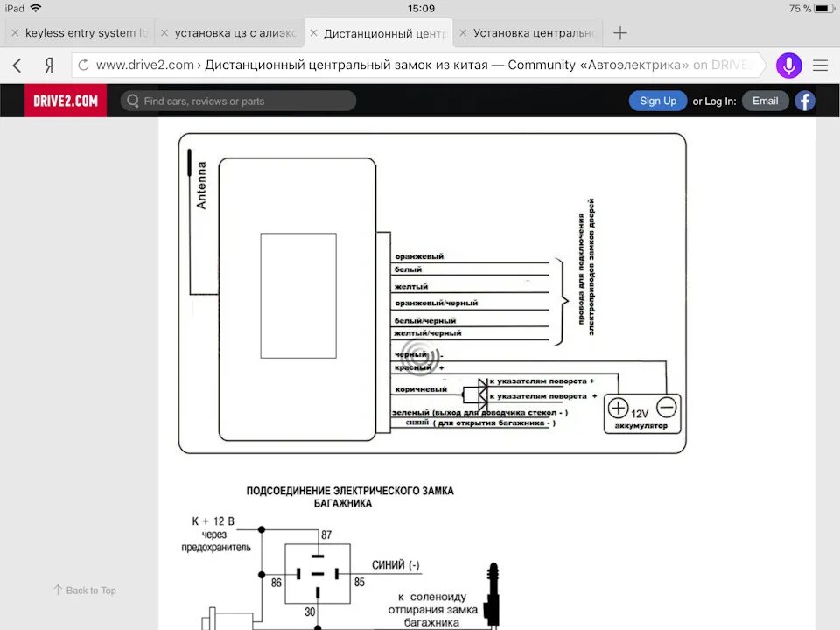
Task: Click the 'коричневый' wire label
Action: pyautogui.click(x=421, y=389)
